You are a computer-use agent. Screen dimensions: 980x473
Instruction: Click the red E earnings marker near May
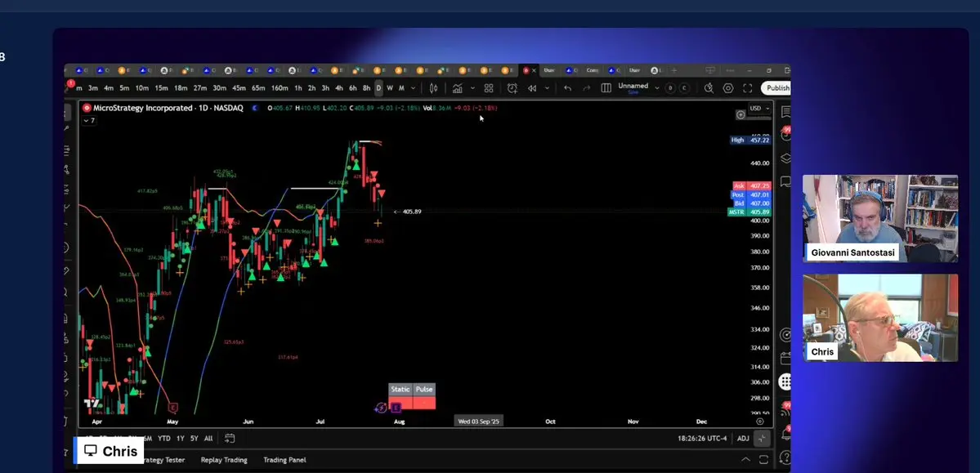(173, 408)
